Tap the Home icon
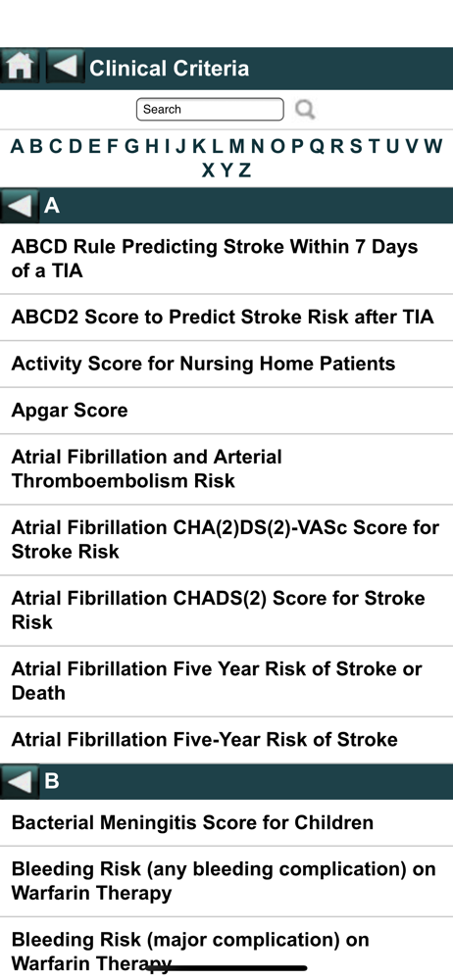 [x=20, y=66]
